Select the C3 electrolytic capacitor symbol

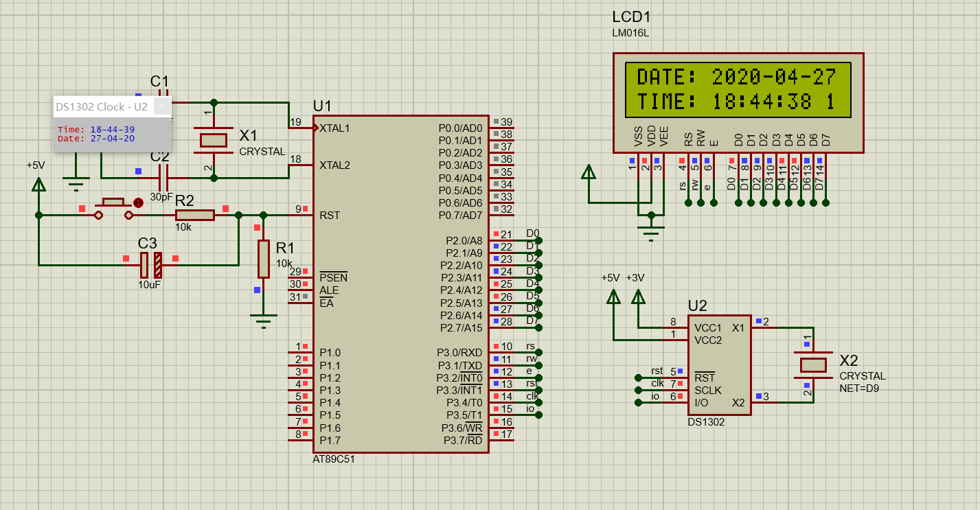[152, 264]
